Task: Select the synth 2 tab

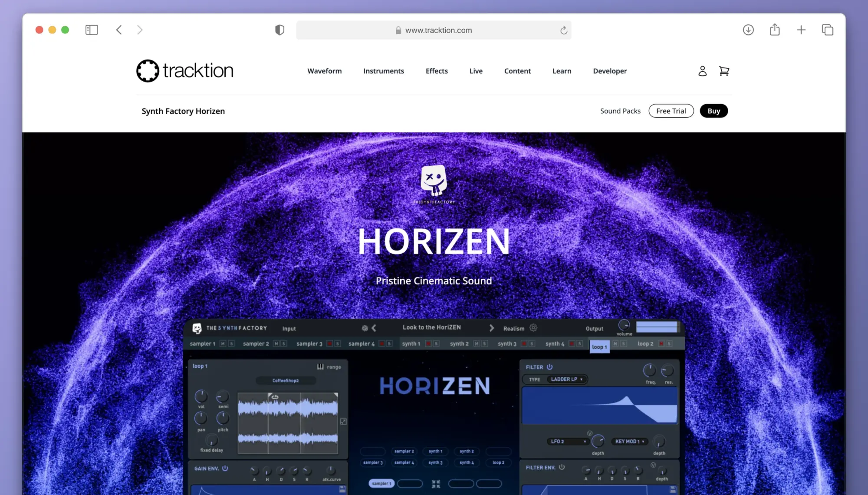Action: (459, 343)
